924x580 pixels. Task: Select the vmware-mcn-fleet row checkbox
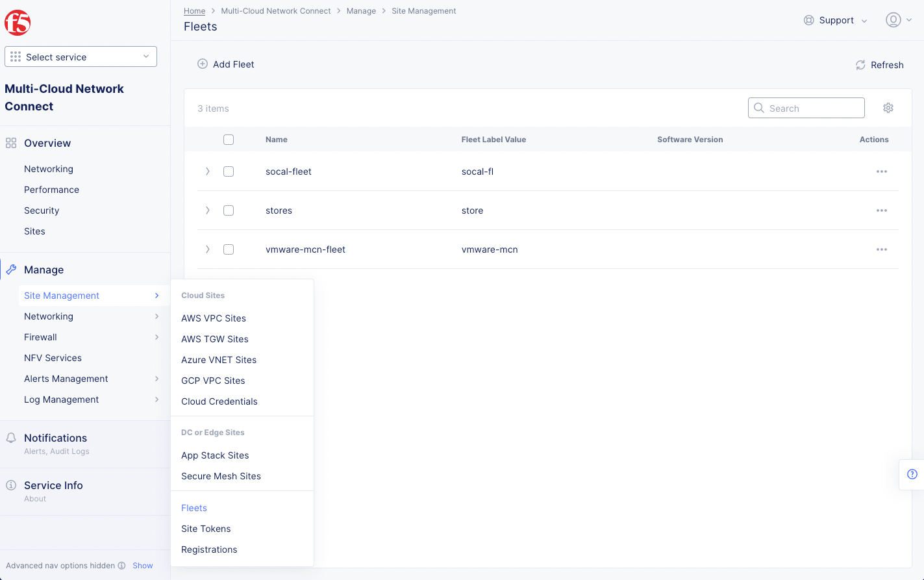coord(229,249)
